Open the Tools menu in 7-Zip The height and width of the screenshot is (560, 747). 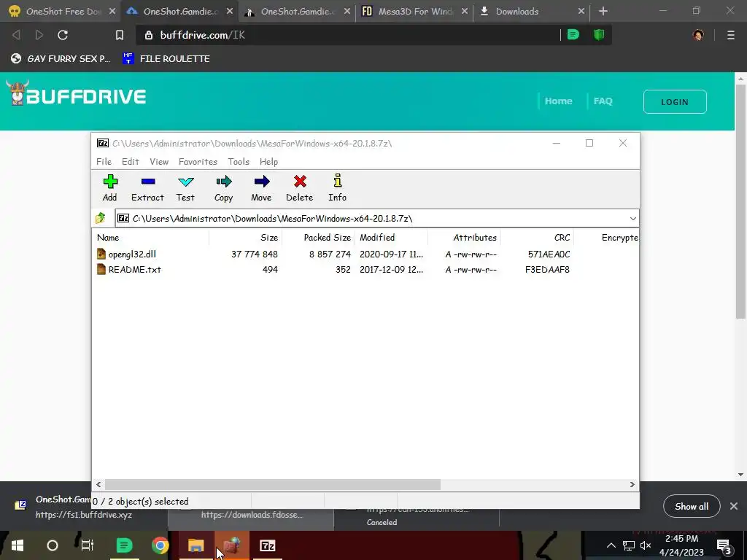[x=239, y=161]
